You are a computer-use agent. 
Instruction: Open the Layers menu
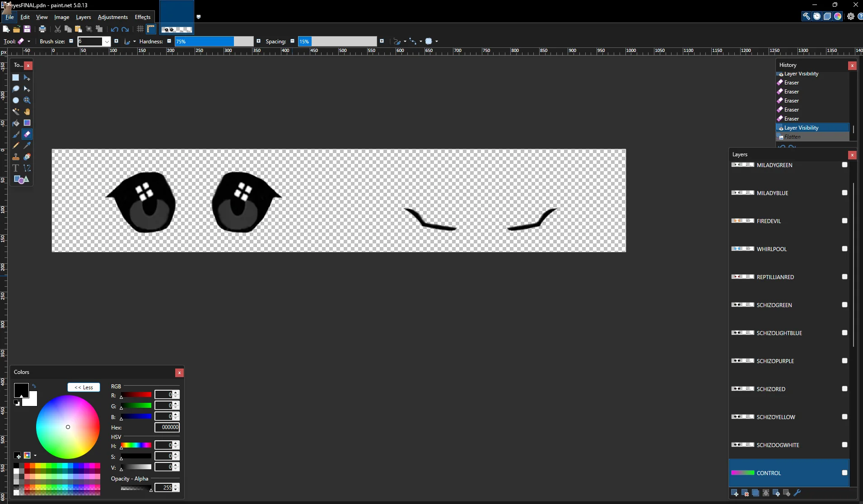(x=83, y=17)
